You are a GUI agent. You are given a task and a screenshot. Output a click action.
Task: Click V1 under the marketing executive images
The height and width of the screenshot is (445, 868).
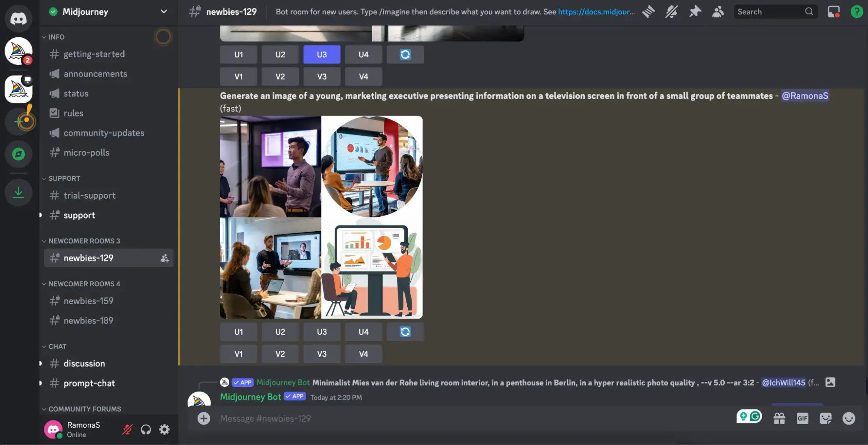238,354
